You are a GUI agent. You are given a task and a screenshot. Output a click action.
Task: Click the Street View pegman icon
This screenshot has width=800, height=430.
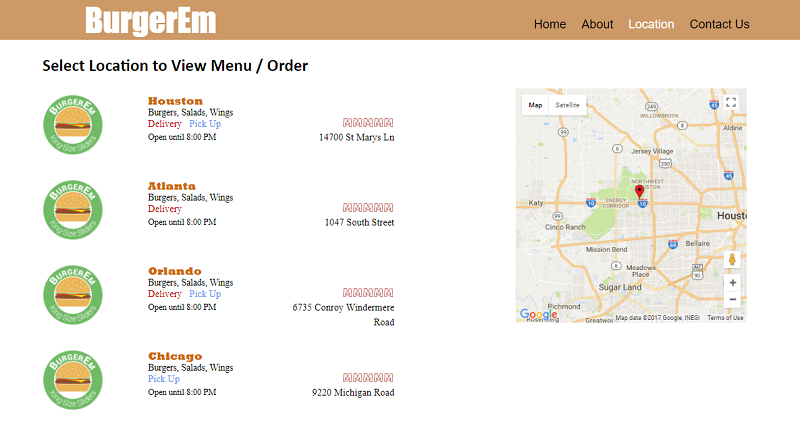[732, 260]
